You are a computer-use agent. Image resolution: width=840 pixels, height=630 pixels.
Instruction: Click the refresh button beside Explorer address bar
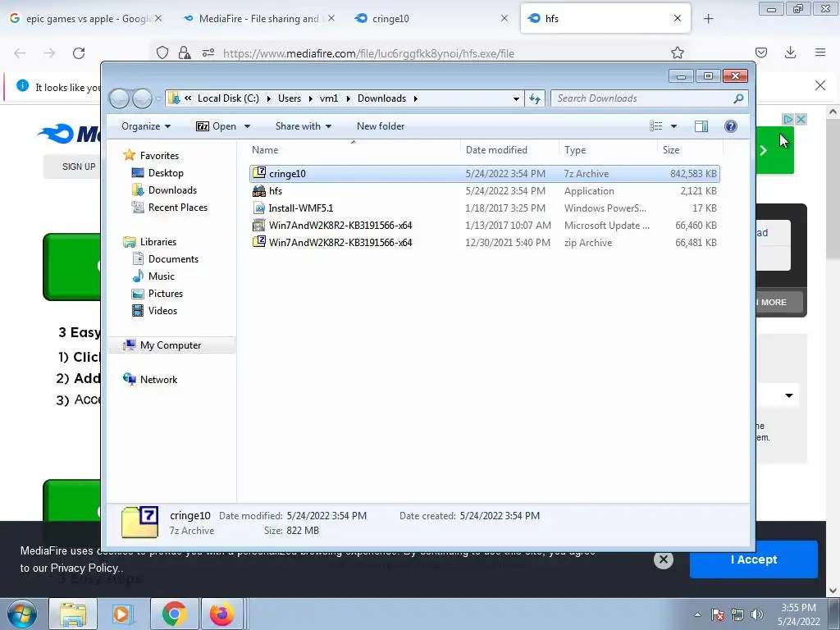[535, 98]
